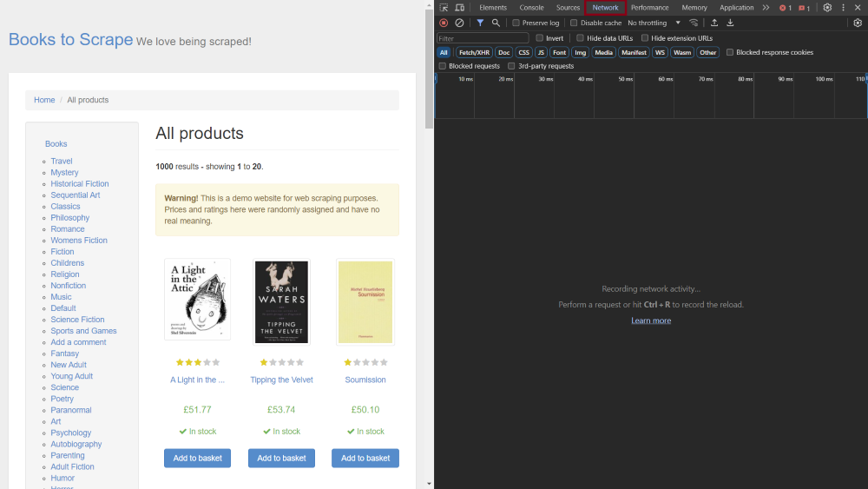Open the Historical Fiction category link
This screenshot has width=868, height=489.
point(80,184)
